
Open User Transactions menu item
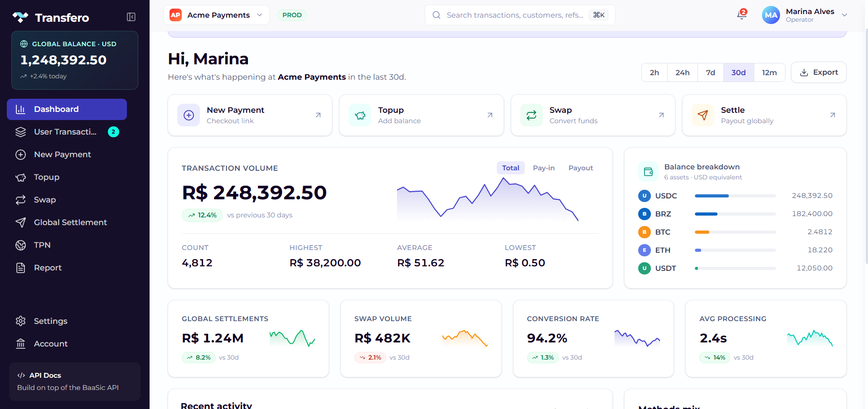coord(67,132)
